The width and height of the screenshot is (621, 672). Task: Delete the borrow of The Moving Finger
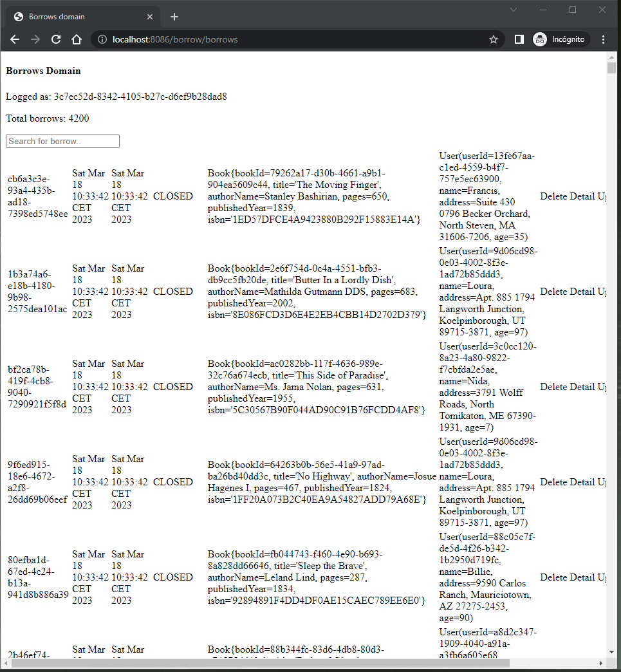(553, 196)
